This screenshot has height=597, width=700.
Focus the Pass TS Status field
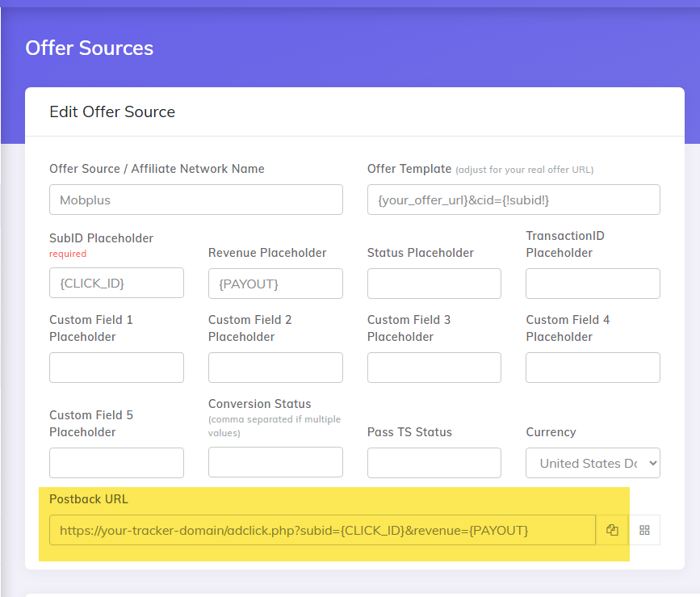point(434,463)
